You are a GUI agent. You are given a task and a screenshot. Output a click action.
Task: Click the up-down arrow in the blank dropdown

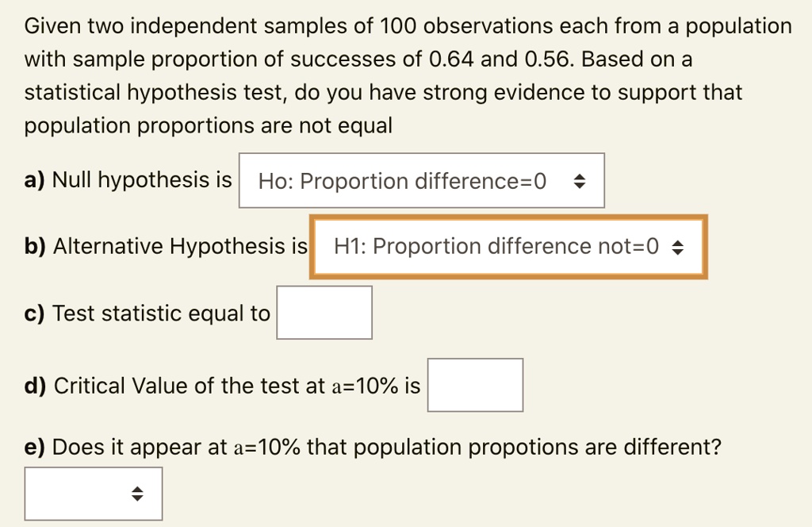pyautogui.click(x=138, y=494)
